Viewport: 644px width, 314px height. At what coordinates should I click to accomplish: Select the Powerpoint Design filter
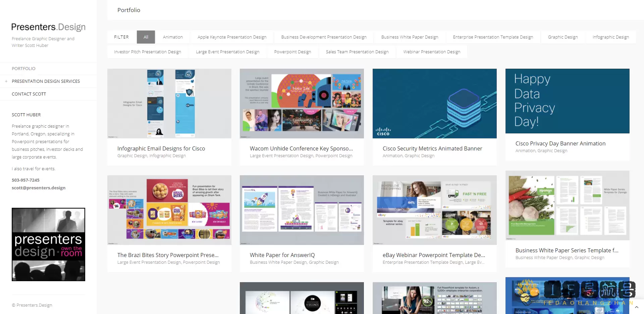coord(292,52)
